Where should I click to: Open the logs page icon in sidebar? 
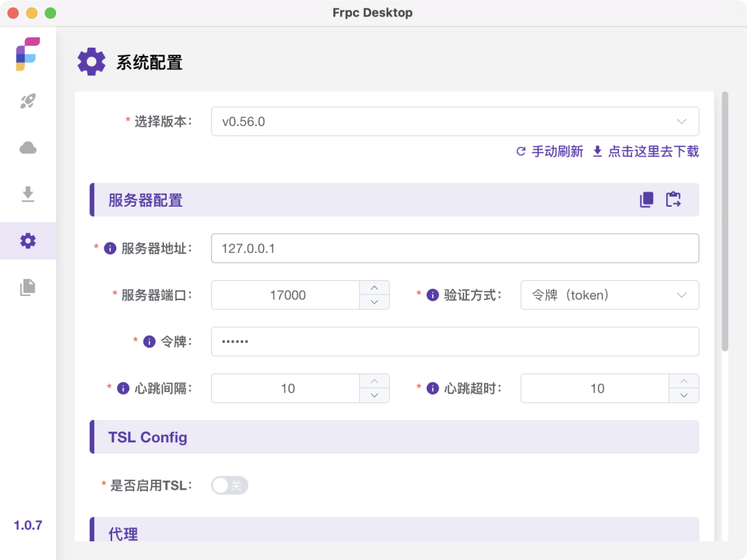[x=28, y=287]
